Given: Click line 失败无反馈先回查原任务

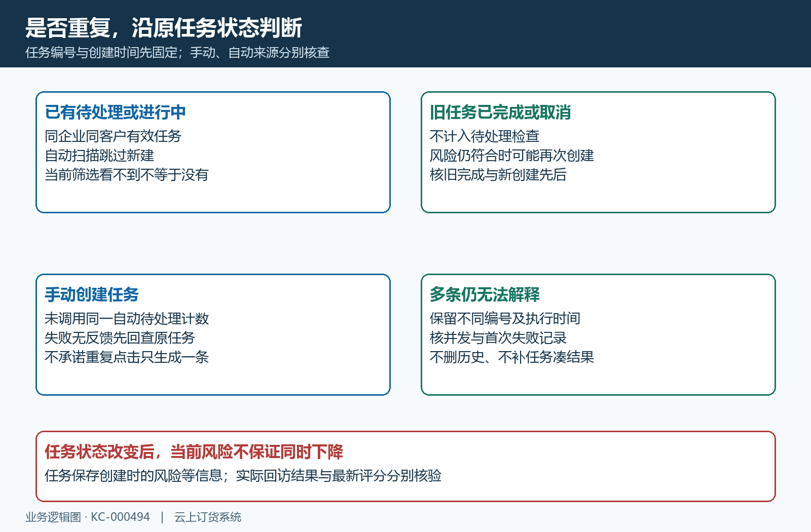Looking at the screenshot, I should pos(120,338).
